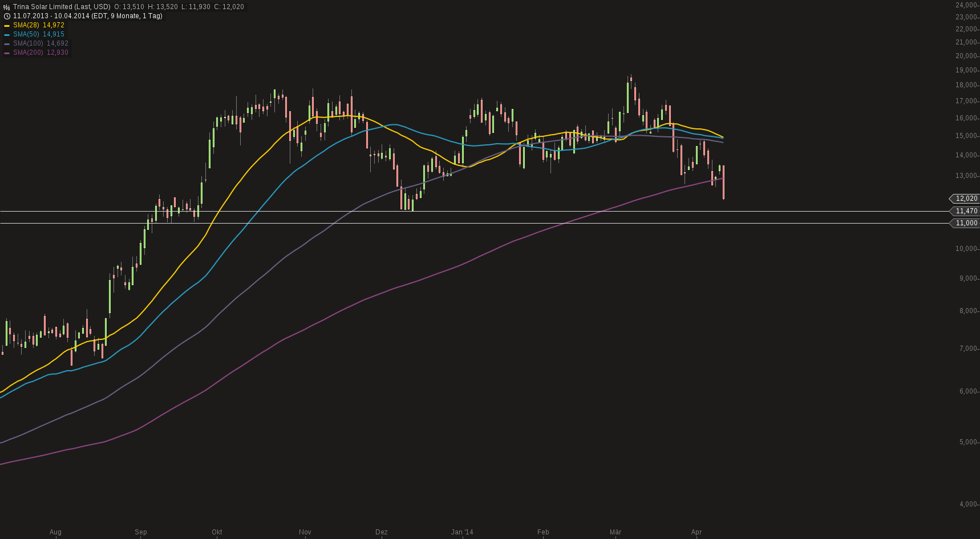The image size is (980, 539).
Task: Select the latest red candlestick
Action: (x=723, y=183)
